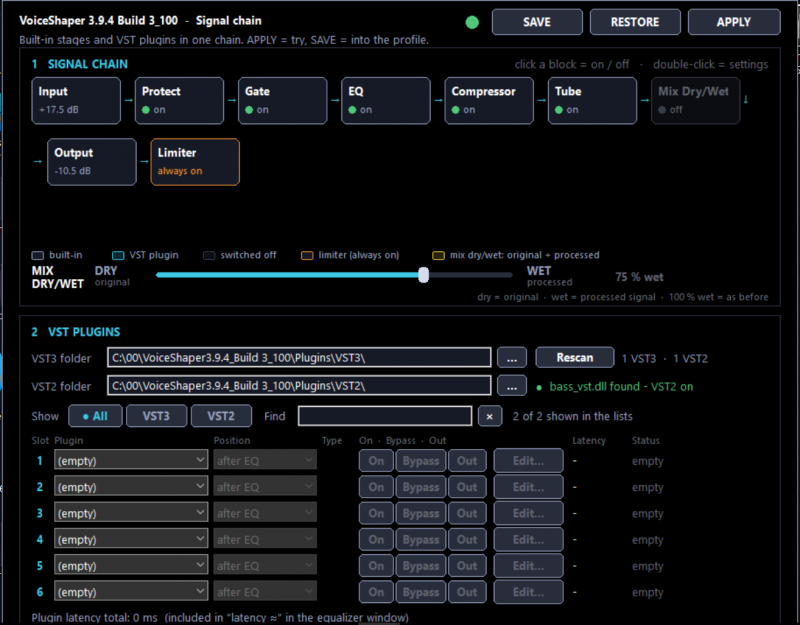
Task: Toggle the Tube block on or off
Action: click(x=592, y=101)
